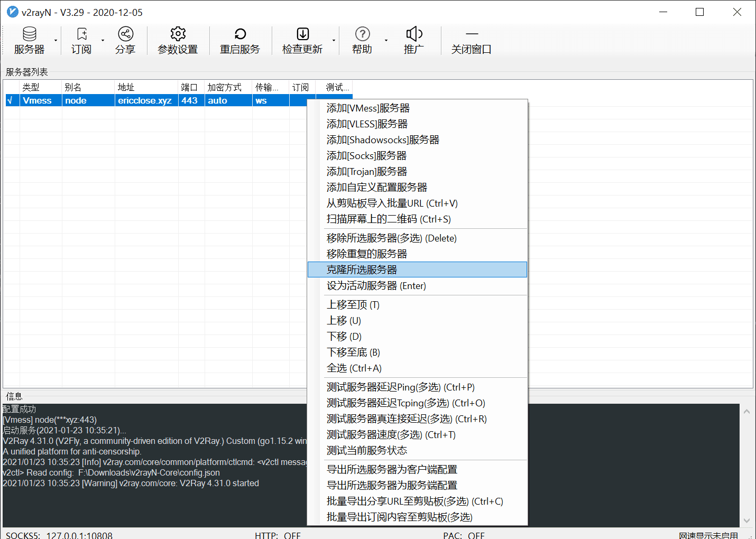
Task: Select 测试服务器速度(多选) (Ctrl+T)
Action: [417, 435]
